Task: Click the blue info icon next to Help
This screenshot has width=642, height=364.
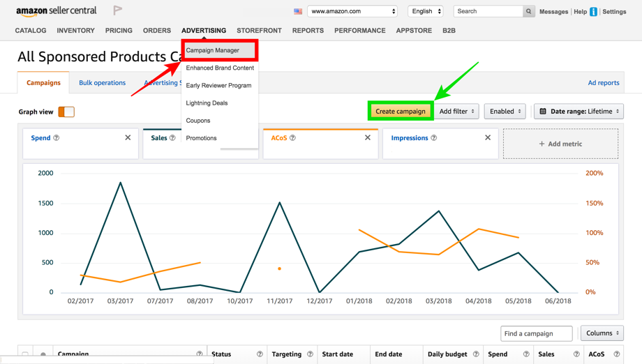Action: pyautogui.click(x=594, y=12)
